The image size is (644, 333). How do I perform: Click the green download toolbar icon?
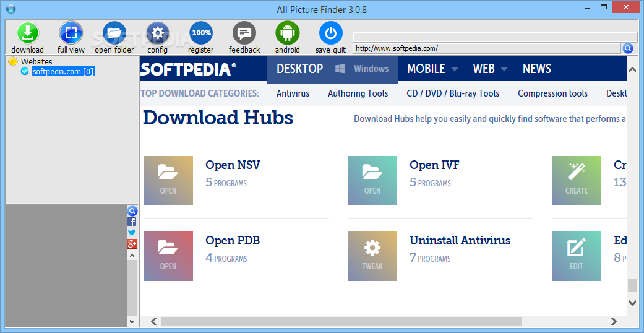pos(27,33)
